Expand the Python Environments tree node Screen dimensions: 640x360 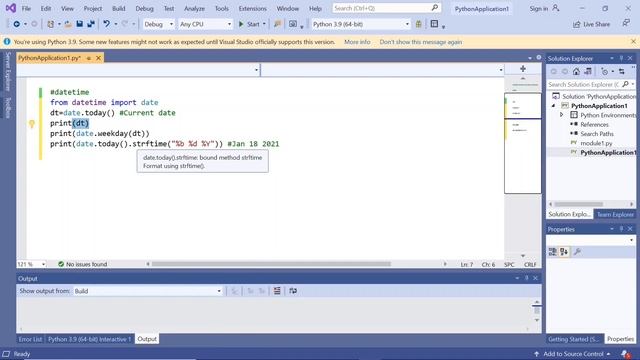point(561,115)
